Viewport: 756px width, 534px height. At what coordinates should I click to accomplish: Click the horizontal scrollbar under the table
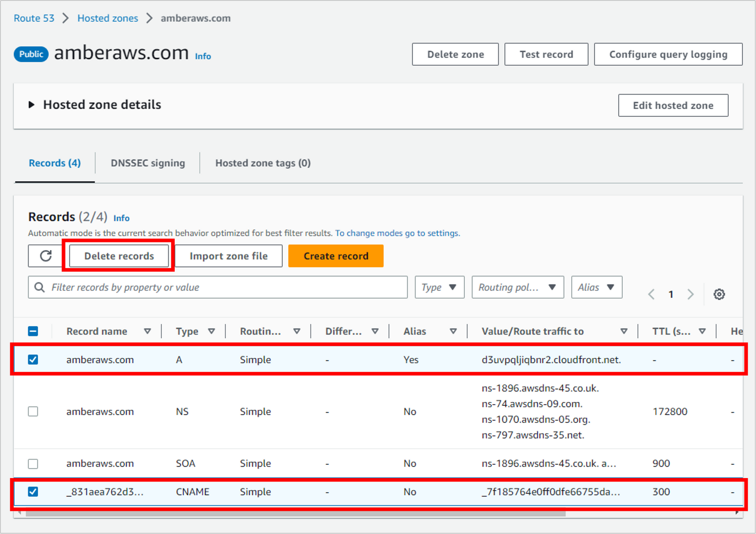tap(296, 513)
